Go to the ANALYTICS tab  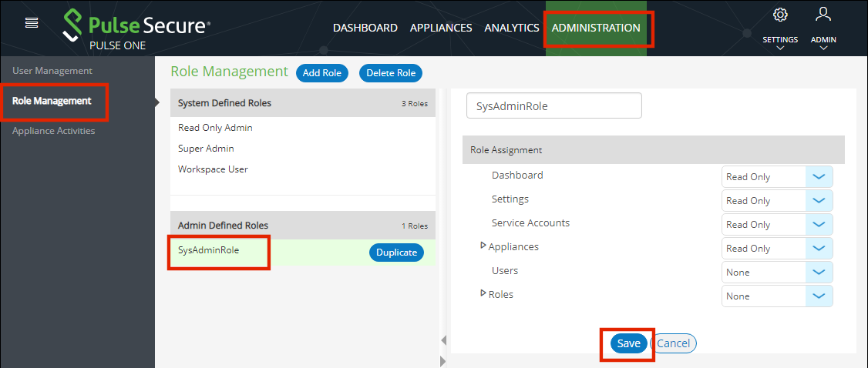click(512, 28)
